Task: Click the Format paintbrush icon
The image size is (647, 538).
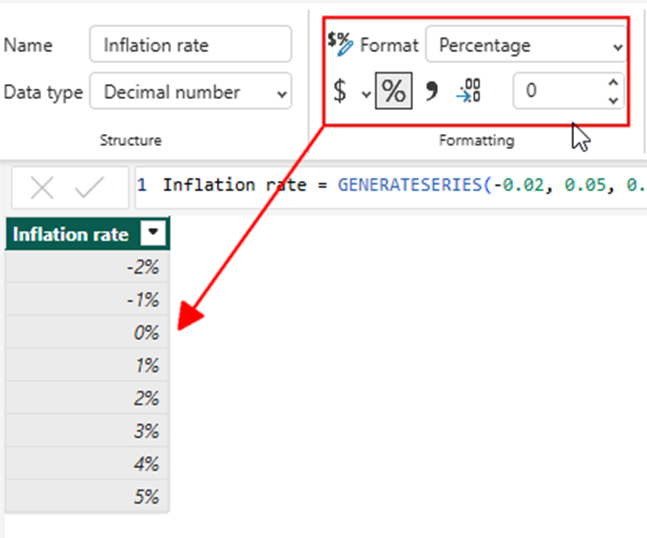Action: tap(340, 43)
